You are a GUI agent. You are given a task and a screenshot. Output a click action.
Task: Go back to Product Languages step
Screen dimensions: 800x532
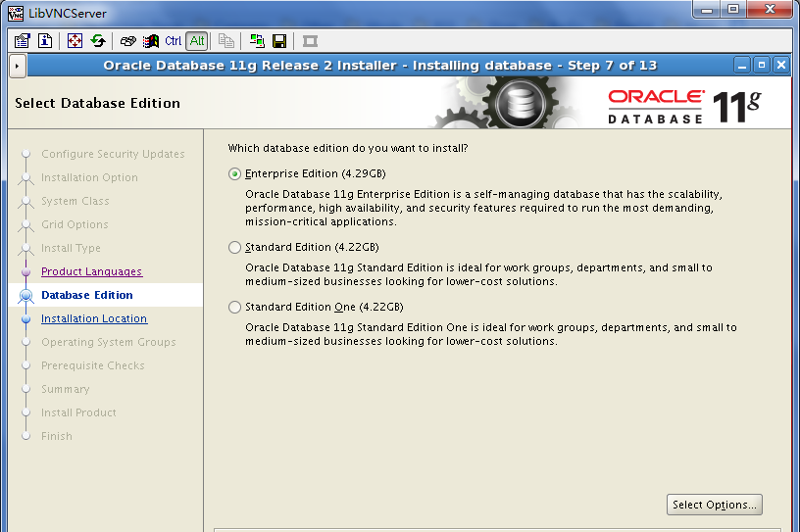click(x=92, y=271)
